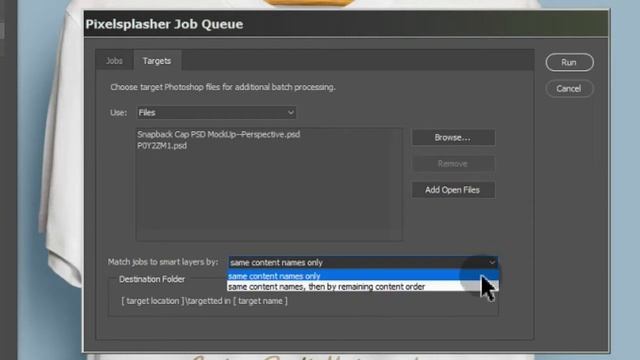Select Snapback Cap PSD MockUp--Perspective.psd file

click(x=219, y=134)
